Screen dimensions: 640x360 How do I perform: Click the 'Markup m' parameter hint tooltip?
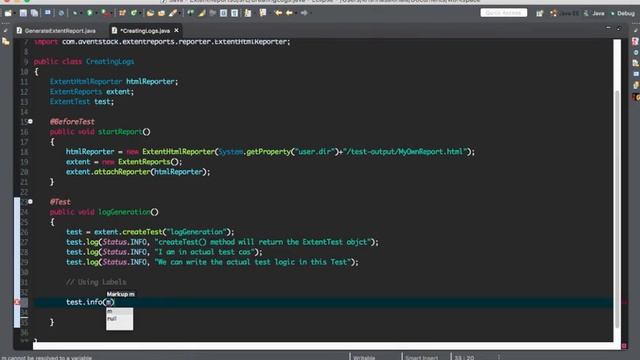[x=120, y=294]
